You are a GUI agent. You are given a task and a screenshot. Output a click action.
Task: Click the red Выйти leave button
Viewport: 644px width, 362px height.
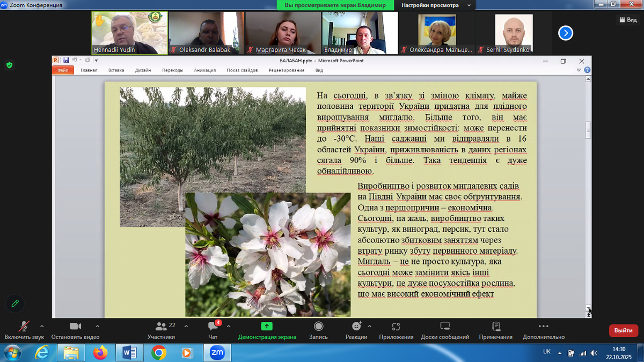coord(623,330)
